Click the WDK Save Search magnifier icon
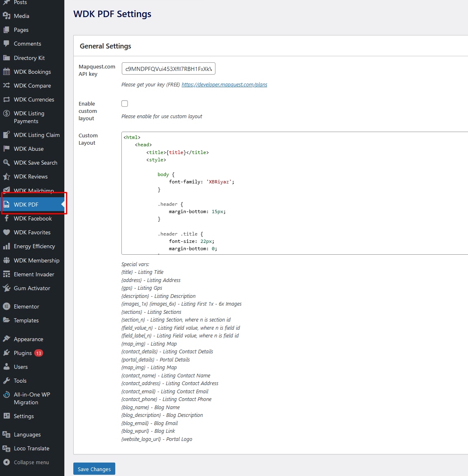Screen dimensions: 468x476 pos(7,163)
